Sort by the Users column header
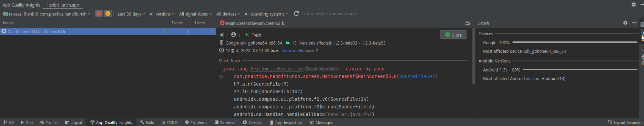644x126 pixels. pyautogui.click(x=200, y=23)
